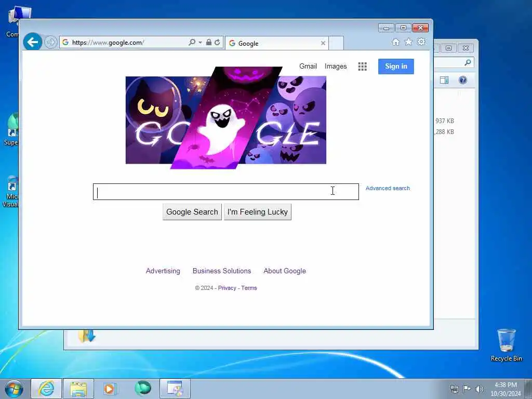
Task: Open the IE Tools gear menu
Action: point(421,42)
